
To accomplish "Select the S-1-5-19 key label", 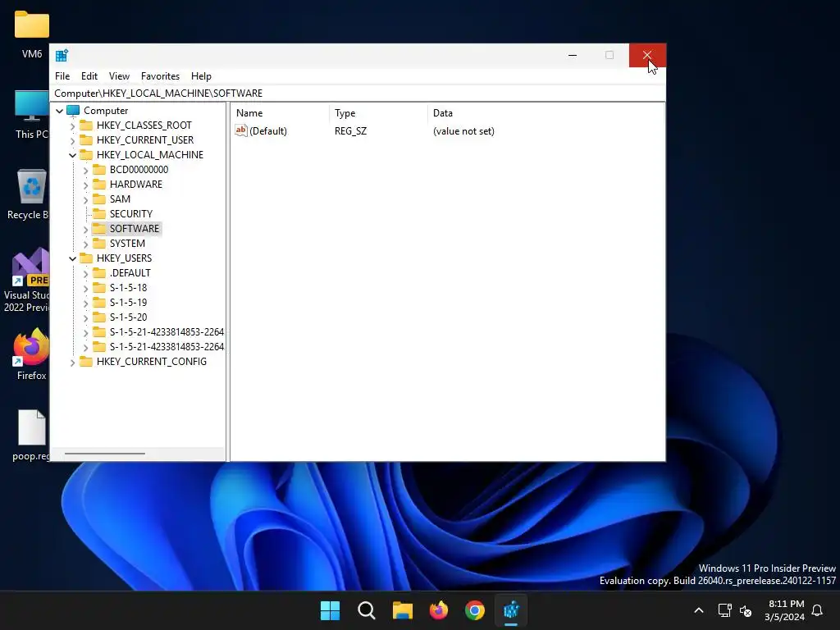I will point(128,302).
